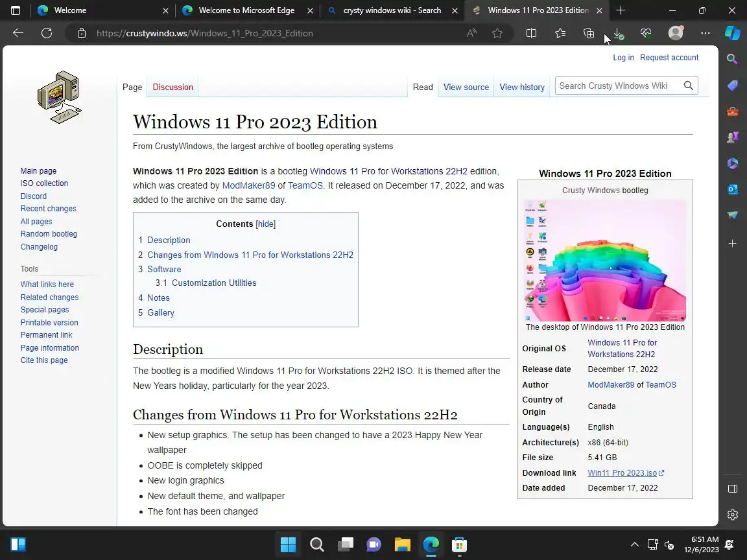The width and height of the screenshot is (747, 560).
Task: Open a new tab with plus
Action: pyautogui.click(x=621, y=10)
